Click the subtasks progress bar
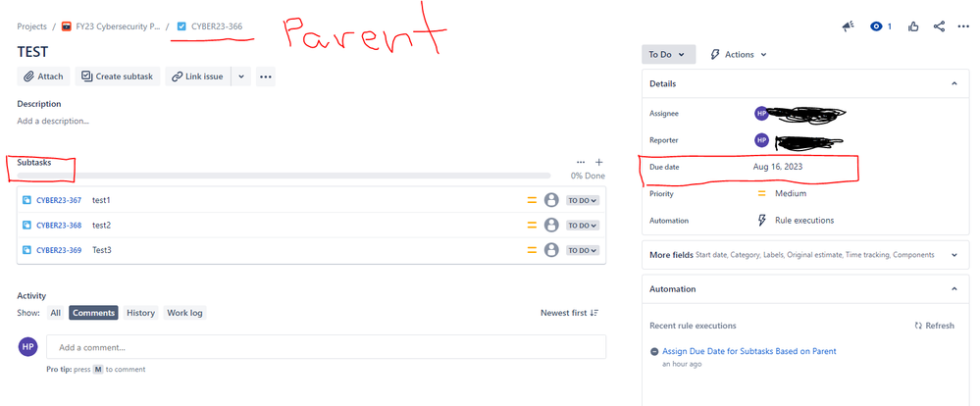Screen dimensions: 980x406 [x=284, y=177]
